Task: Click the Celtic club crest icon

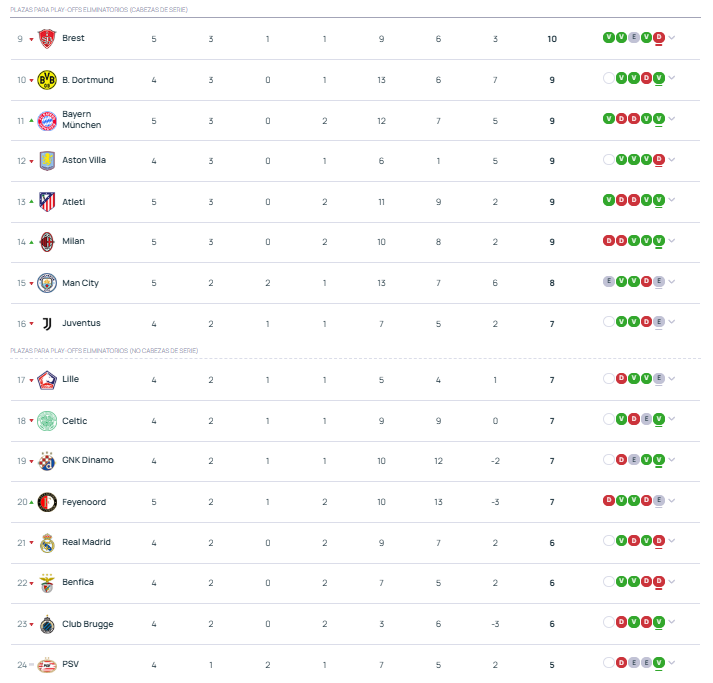Action: click(x=47, y=421)
